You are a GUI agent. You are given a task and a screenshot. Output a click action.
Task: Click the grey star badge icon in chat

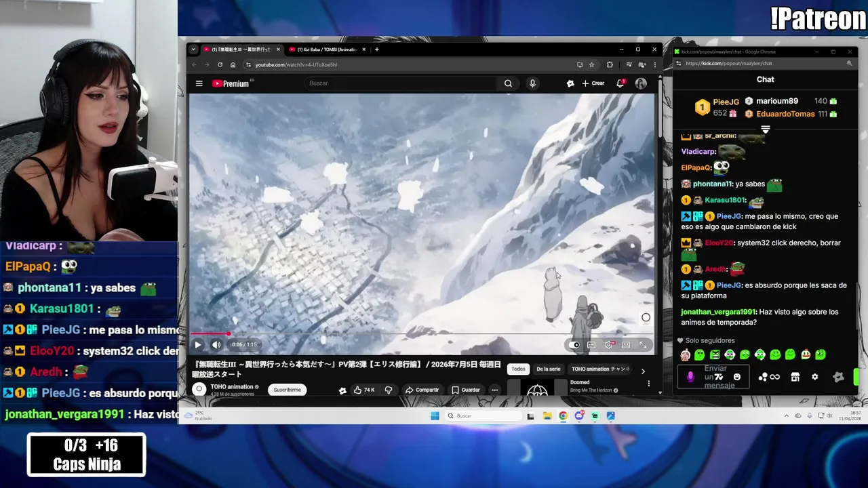click(x=839, y=377)
